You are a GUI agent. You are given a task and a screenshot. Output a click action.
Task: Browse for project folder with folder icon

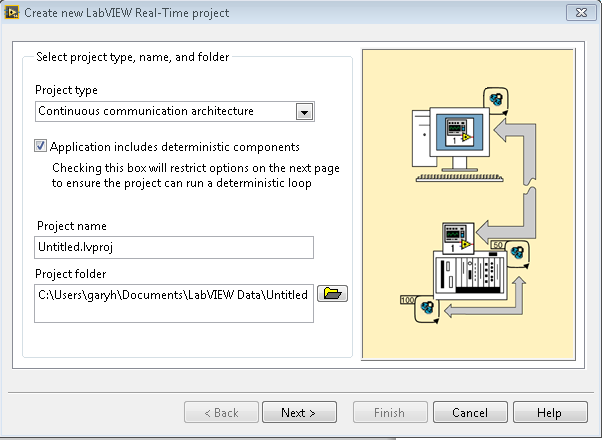(332, 293)
